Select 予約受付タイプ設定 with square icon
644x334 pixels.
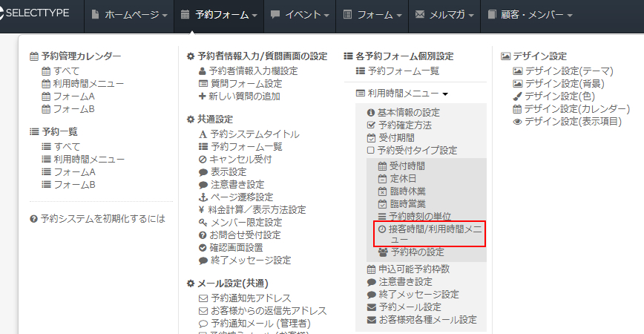pyautogui.click(x=371, y=150)
